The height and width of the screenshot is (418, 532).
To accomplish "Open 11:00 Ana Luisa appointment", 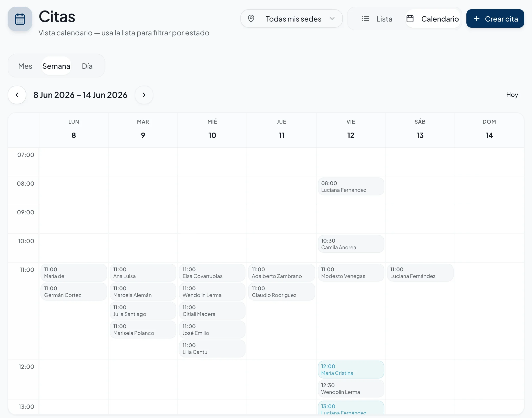I will [x=143, y=273].
